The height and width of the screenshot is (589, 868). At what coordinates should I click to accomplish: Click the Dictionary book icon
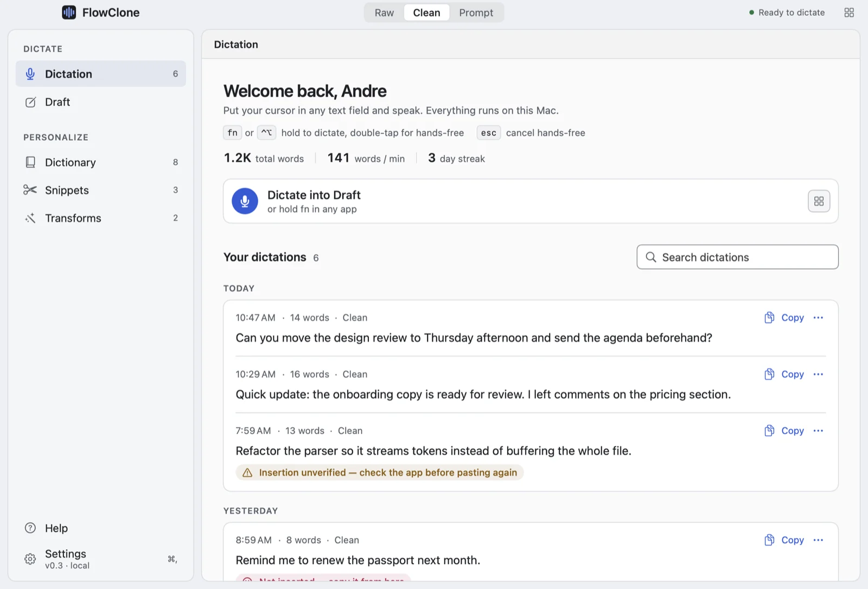[30, 162]
